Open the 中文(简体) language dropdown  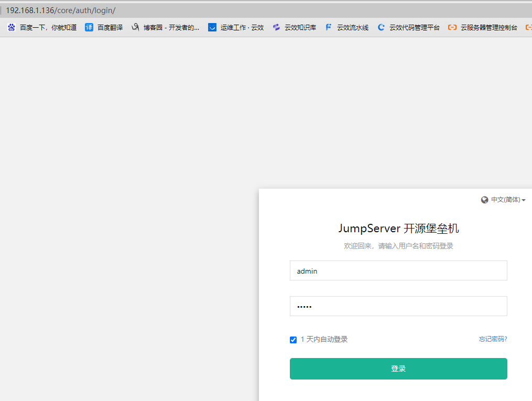coord(508,200)
